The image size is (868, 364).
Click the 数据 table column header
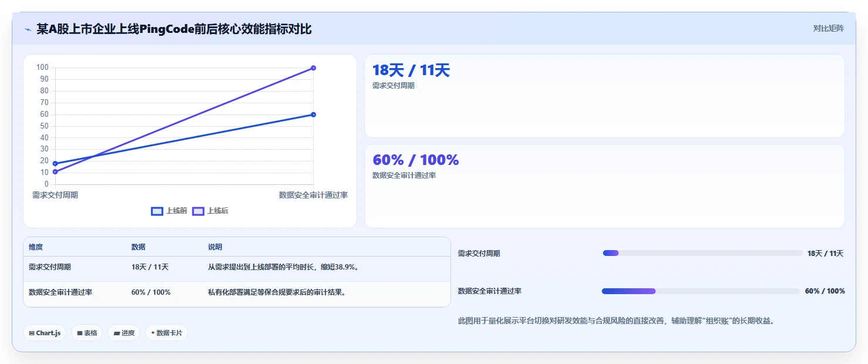(x=138, y=247)
